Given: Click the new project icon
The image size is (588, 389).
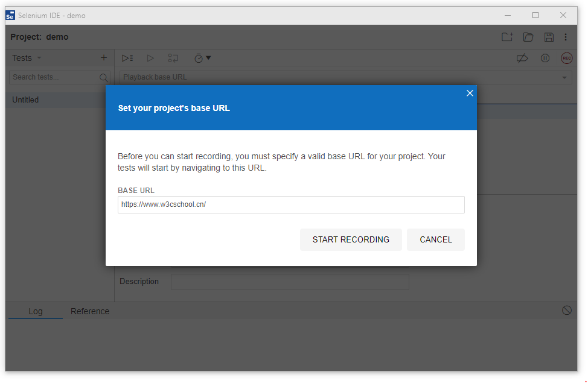Looking at the screenshot, I should pos(507,37).
